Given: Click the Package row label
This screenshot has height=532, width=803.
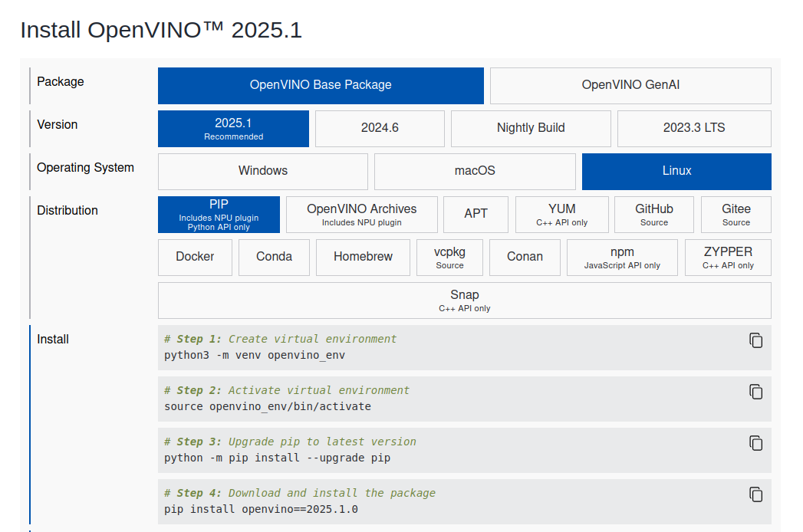Looking at the screenshot, I should click(x=61, y=82).
